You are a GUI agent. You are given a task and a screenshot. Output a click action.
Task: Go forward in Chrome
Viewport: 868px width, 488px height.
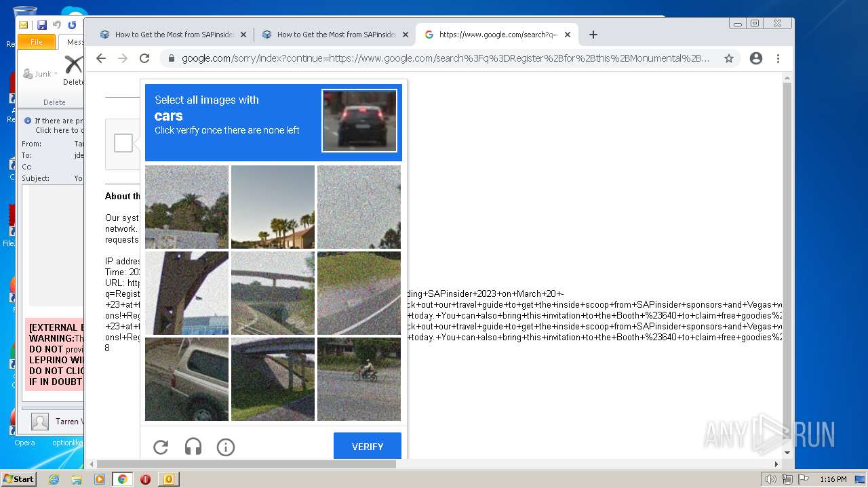(123, 58)
